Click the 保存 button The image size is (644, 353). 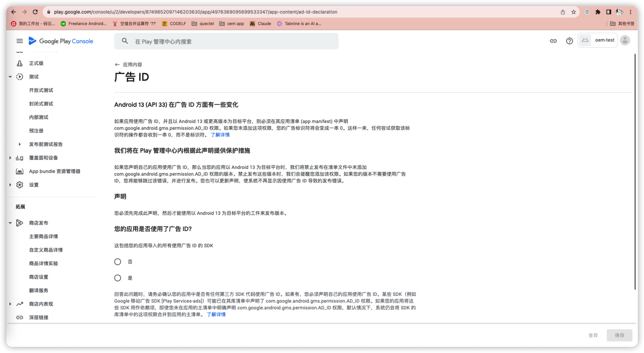tap(619, 335)
